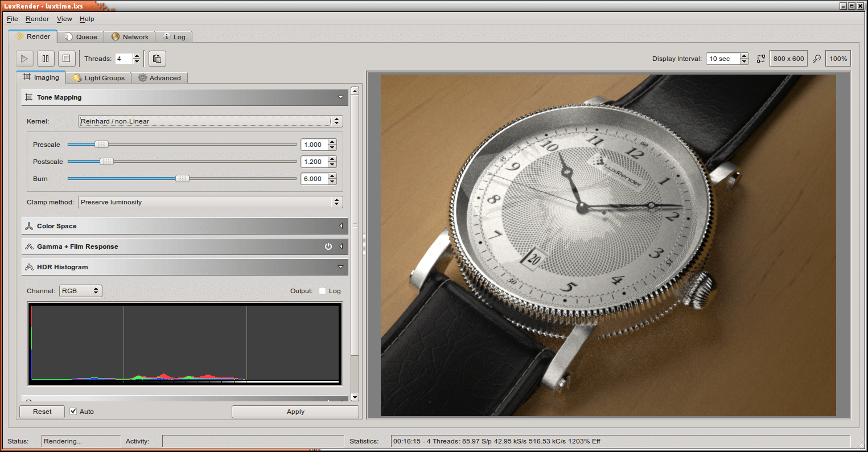
Task: Copy render image to clipboard icon
Action: 157,58
